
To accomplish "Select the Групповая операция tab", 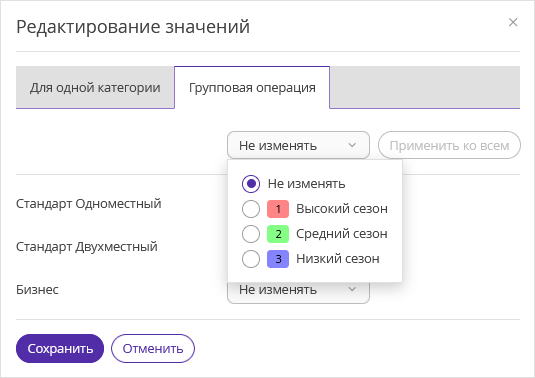I will [252, 88].
